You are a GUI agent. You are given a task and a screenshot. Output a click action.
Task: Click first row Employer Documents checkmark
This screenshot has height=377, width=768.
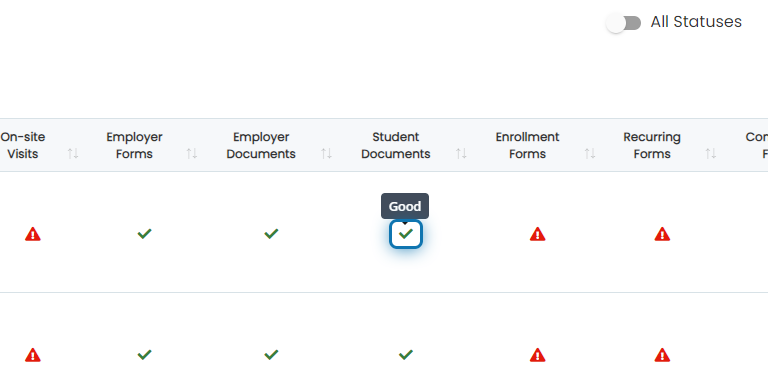pos(271,234)
